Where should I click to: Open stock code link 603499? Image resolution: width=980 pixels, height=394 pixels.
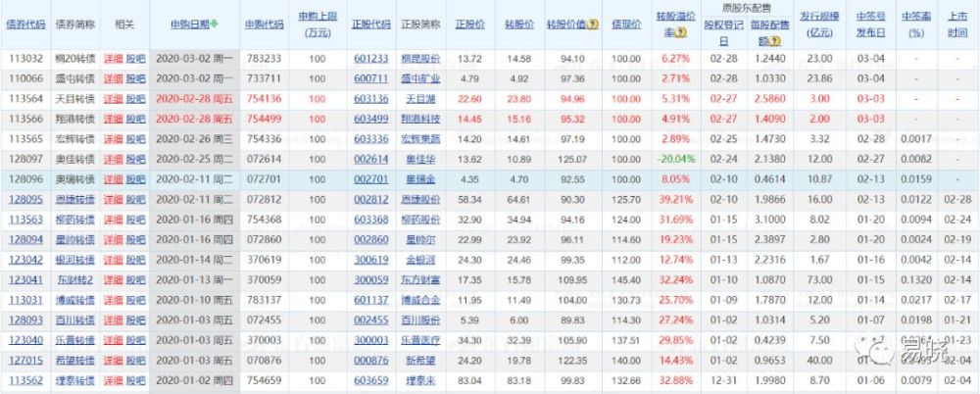[371, 119]
